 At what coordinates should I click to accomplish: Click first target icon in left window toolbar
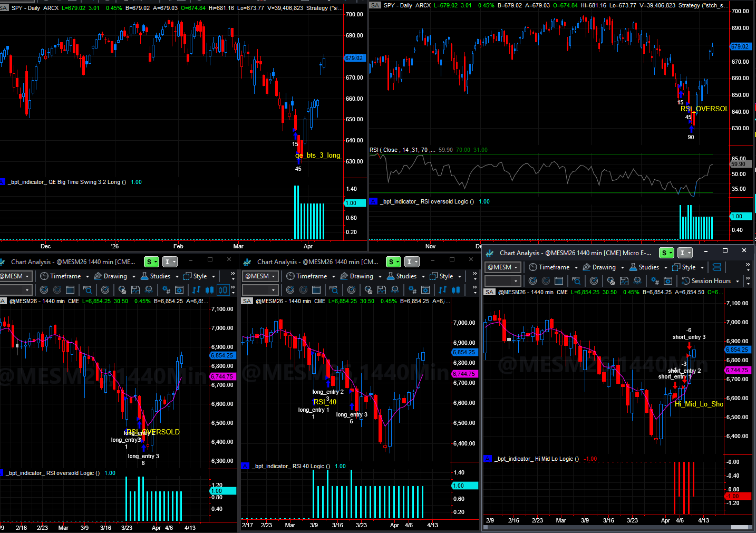click(x=44, y=290)
